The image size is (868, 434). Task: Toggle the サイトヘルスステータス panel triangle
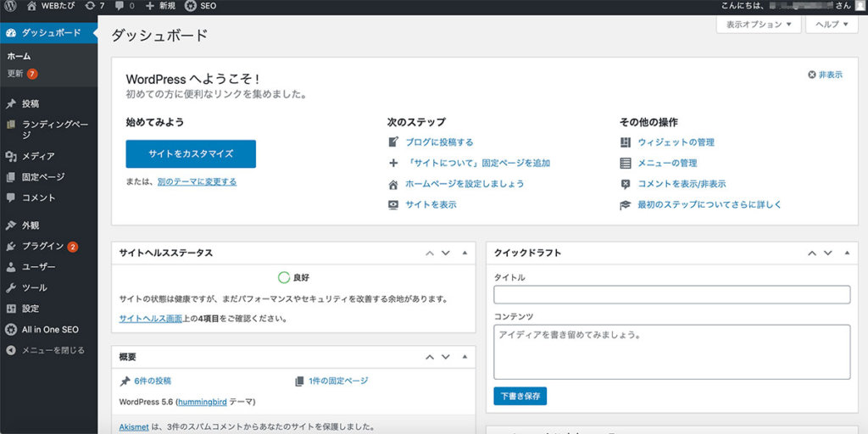(465, 253)
